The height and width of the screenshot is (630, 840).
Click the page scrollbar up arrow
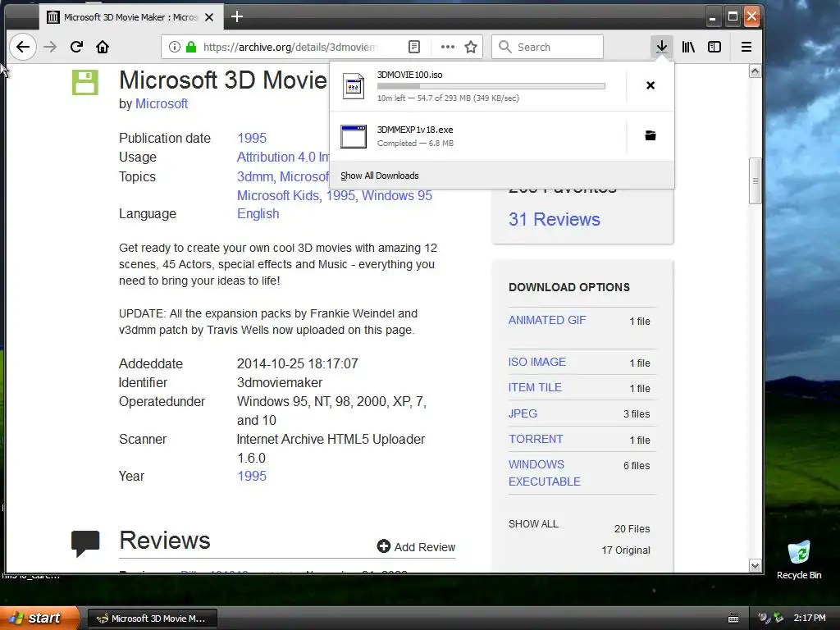pos(756,71)
